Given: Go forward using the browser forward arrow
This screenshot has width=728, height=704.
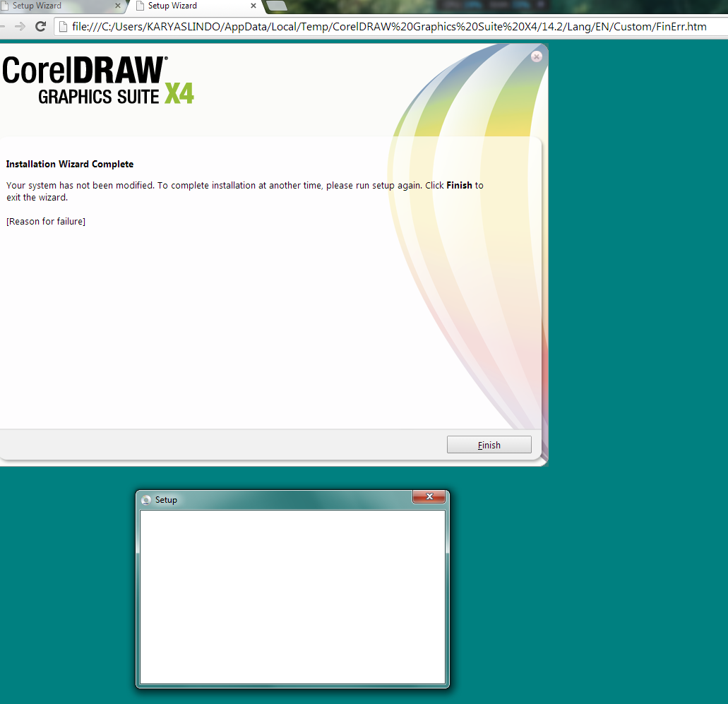Looking at the screenshot, I should pyautogui.click(x=20, y=26).
